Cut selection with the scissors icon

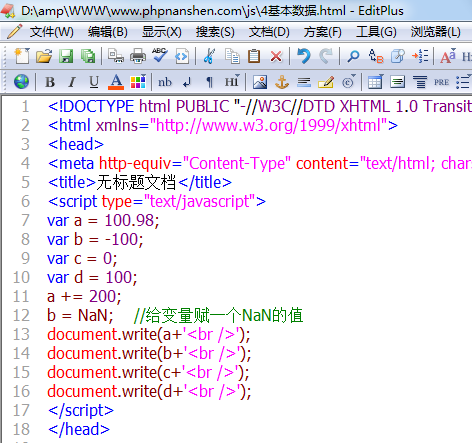(210, 56)
